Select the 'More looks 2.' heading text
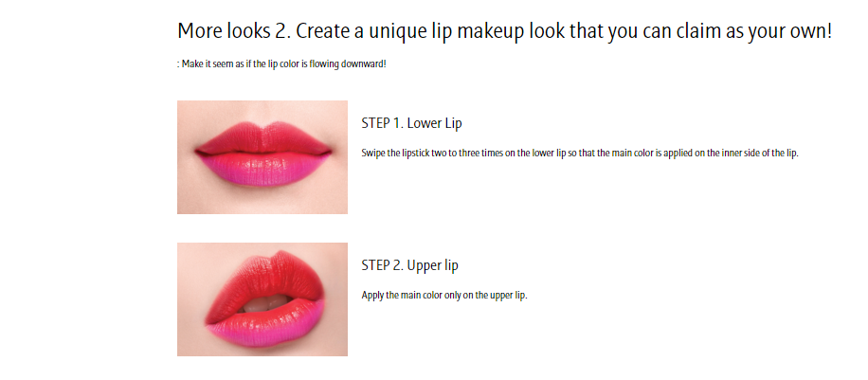Viewport: 868px width, 380px height. point(234,31)
